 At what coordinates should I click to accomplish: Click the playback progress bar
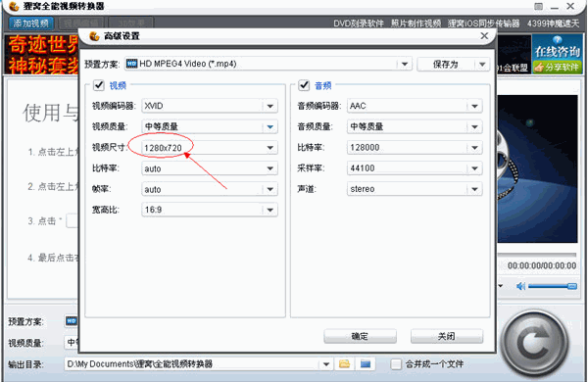pyautogui.click(x=537, y=255)
